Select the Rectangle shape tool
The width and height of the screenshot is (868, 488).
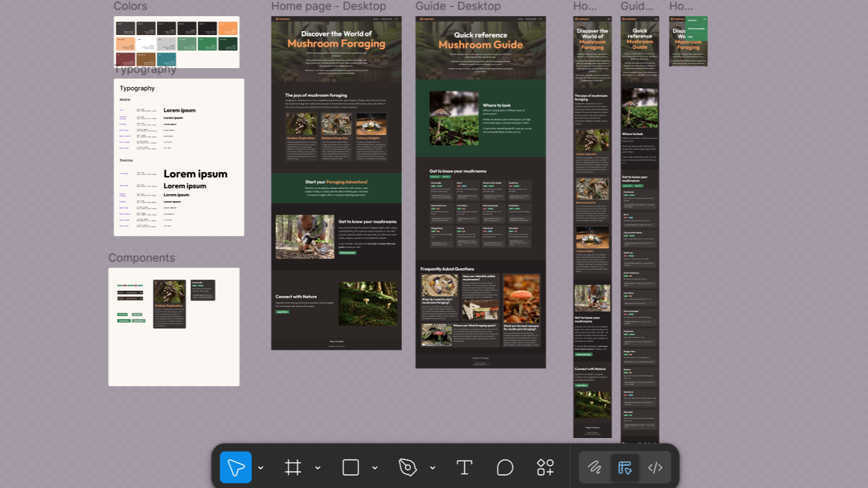pyautogui.click(x=351, y=467)
